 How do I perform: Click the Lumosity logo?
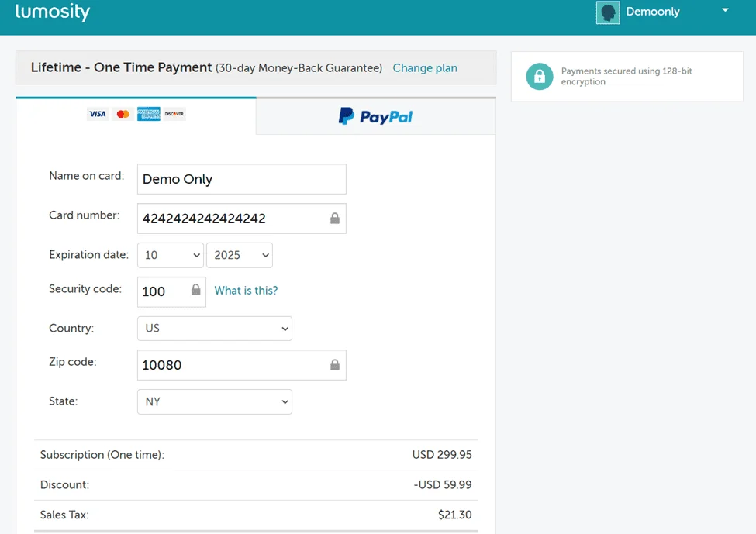coord(52,12)
